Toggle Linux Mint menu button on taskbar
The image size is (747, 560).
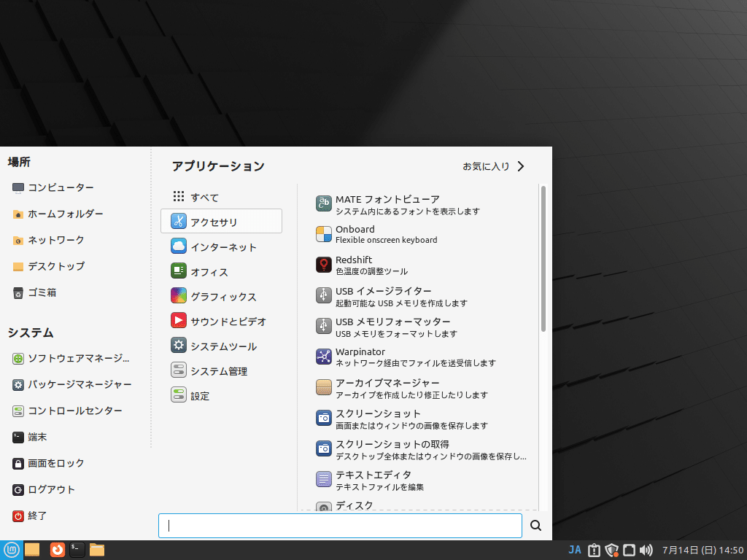tap(12, 550)
